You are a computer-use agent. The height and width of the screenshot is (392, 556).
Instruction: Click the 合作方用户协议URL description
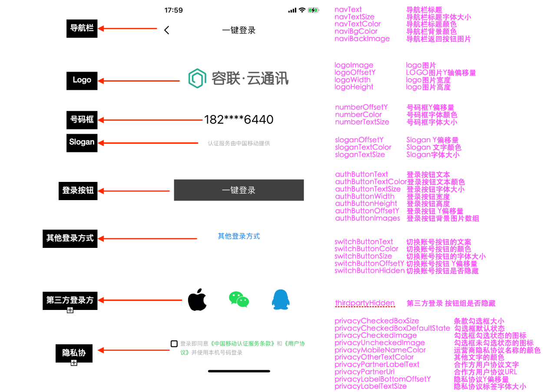click(486, 372)
